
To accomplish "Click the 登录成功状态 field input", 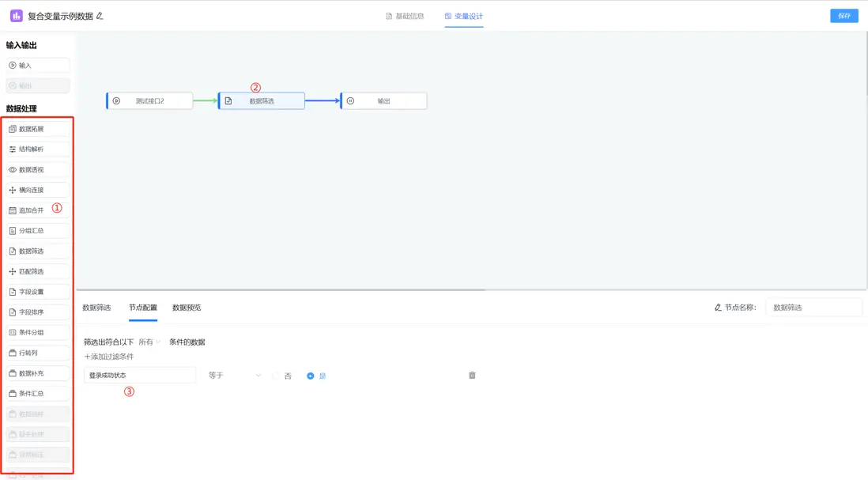I will coord(140,376).
